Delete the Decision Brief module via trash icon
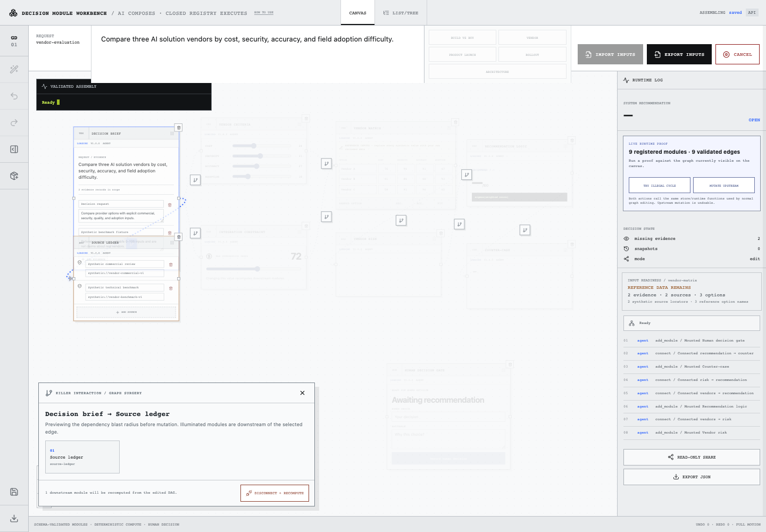 tap(179, 128)
